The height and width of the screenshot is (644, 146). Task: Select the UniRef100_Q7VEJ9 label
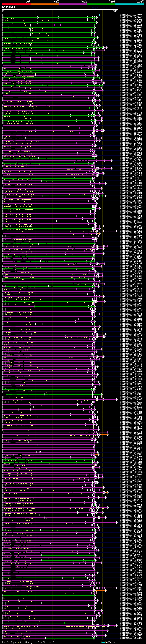[x=131, y=87]
